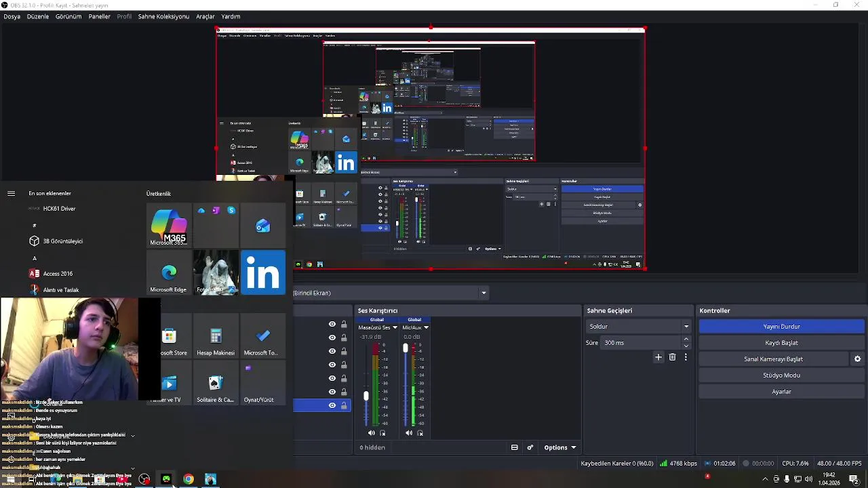The height and width of the screenshot is (488, 868).
Task: Mute Masaüstü Ses speaker icon
Action: 372,433
